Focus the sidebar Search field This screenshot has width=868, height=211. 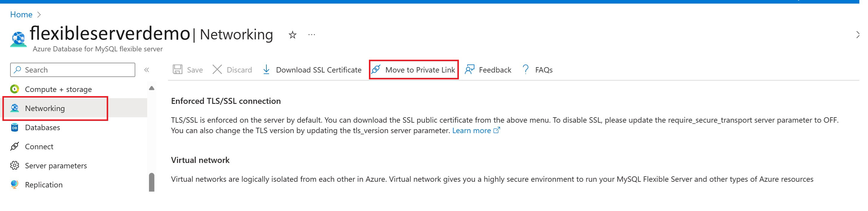pyautogui.click(x=73, y=70)
